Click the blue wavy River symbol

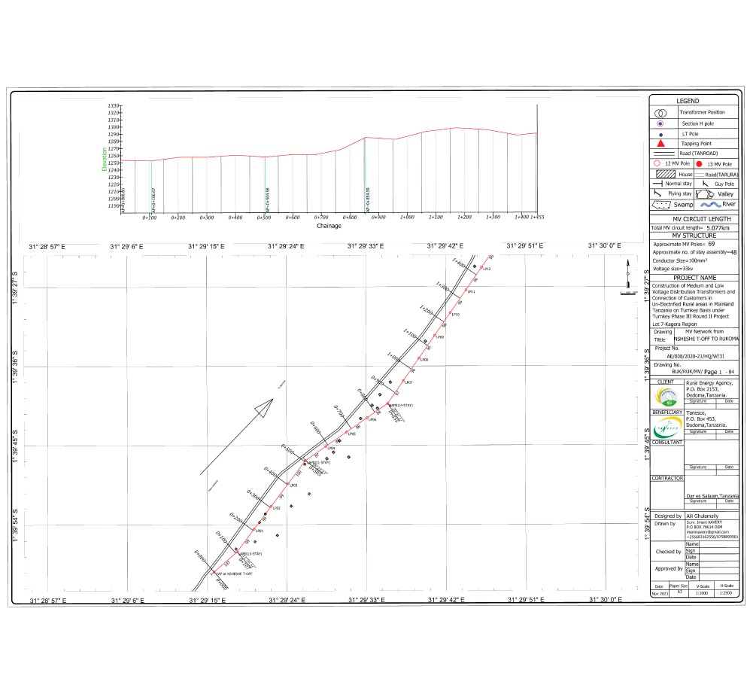(709, 204)
